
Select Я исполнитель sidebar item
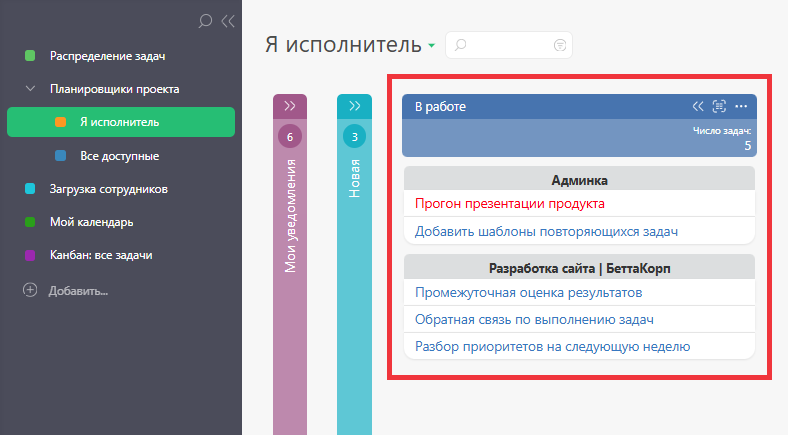coord(121,122)
